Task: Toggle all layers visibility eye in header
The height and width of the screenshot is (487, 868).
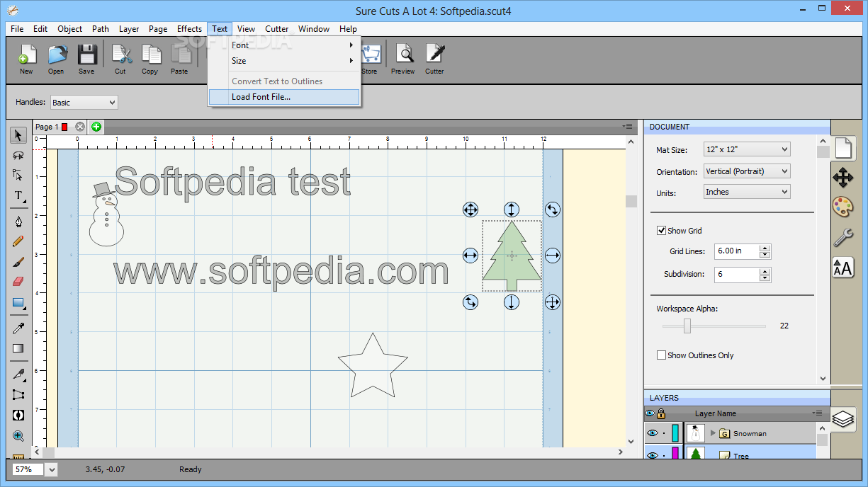Action: tap(650, 413)
